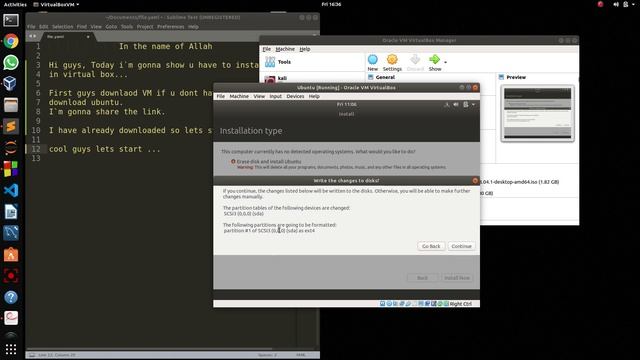
Task: Show all applications grid
Action: coord(11,349)
